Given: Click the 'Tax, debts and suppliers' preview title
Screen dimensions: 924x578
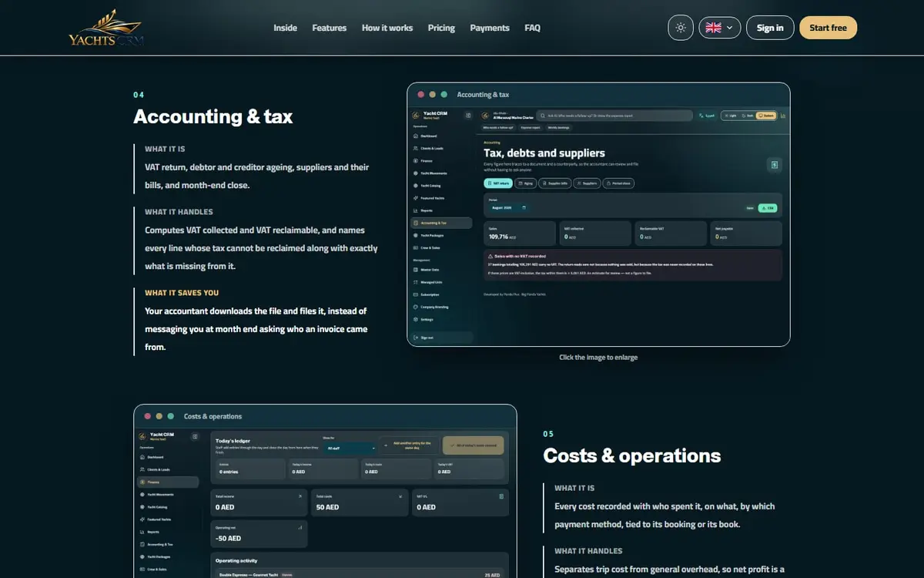Looking at the screenshot, I should tap(544, 153).
